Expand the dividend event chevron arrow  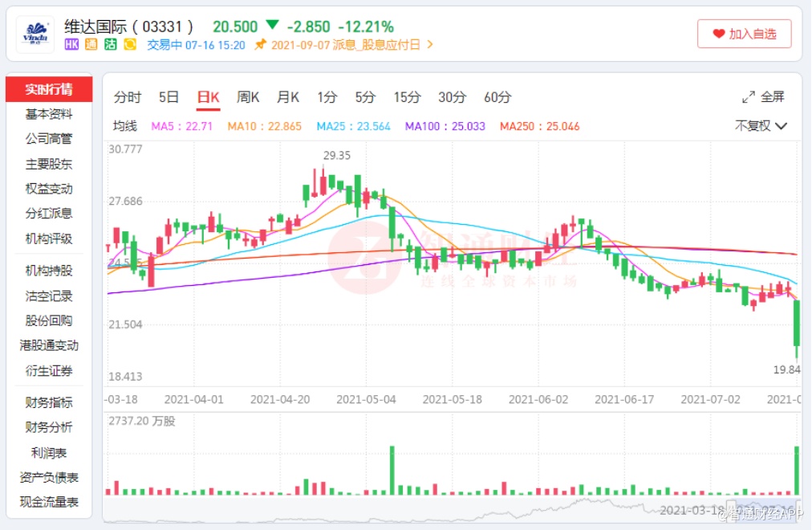tap(430, 45)
